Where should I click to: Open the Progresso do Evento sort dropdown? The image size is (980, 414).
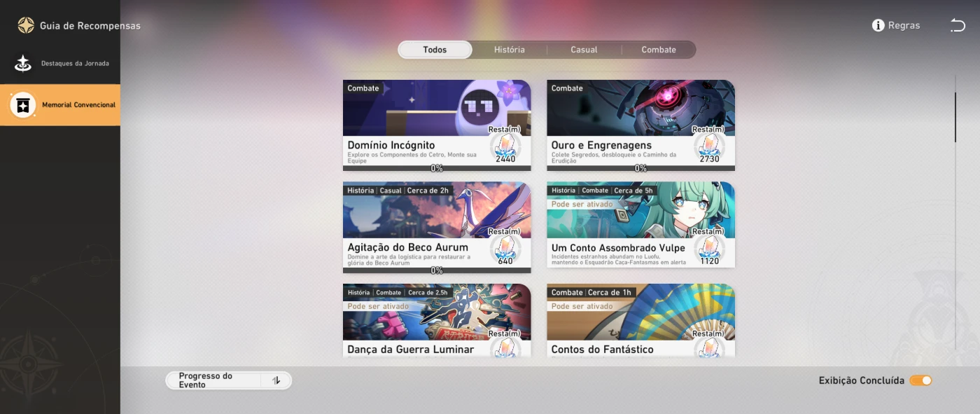click(x=213, y=380)
